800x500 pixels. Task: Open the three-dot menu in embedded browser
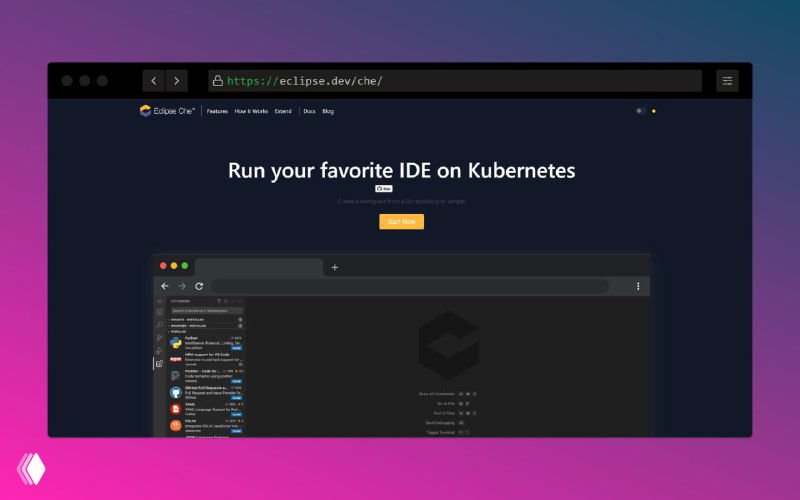638,286
